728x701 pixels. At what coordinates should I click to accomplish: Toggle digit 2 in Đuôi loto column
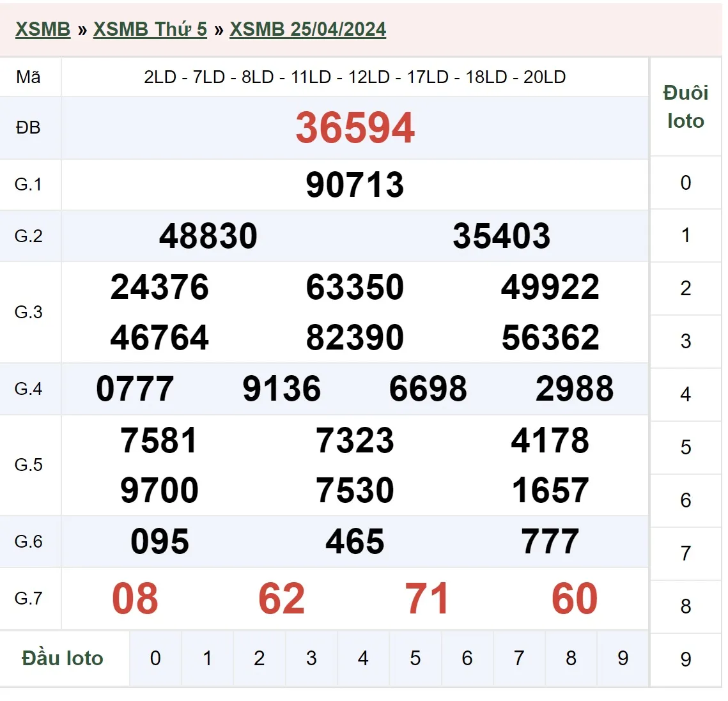(686, 289)
